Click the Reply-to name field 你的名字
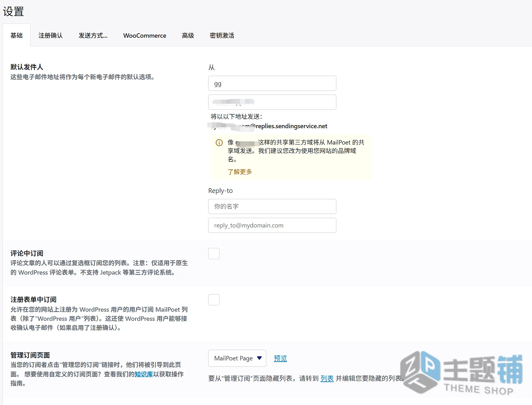Screen dimensions: 532x405 272,206
